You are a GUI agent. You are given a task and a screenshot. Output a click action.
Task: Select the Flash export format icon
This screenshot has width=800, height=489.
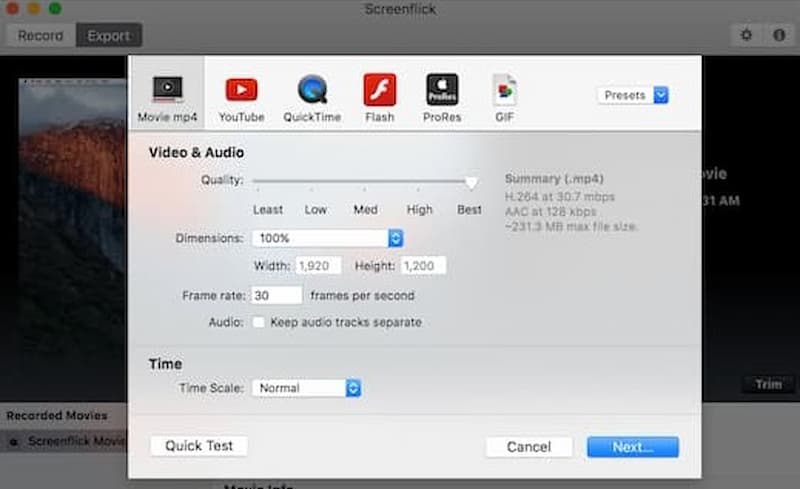click(380, 90)
